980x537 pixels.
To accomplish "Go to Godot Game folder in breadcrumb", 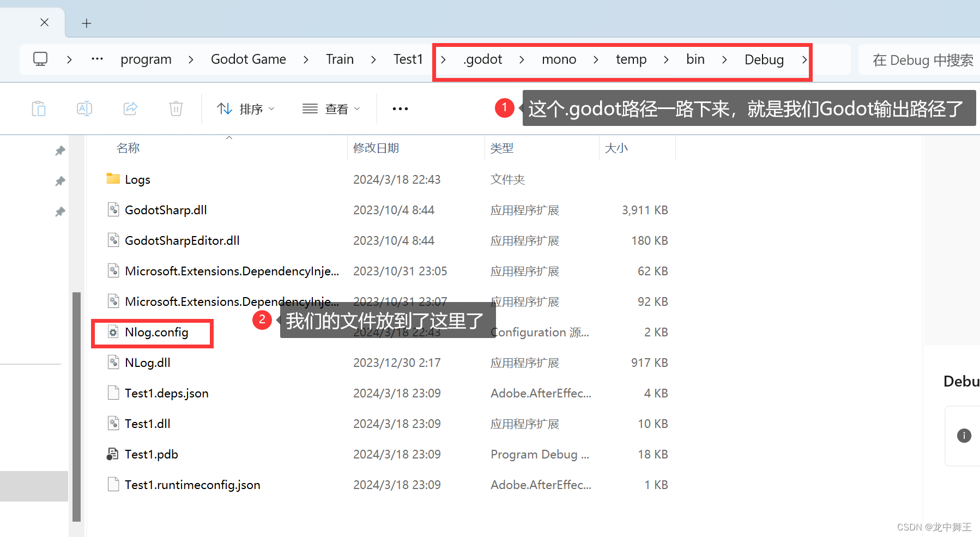I will coord(249,59).
